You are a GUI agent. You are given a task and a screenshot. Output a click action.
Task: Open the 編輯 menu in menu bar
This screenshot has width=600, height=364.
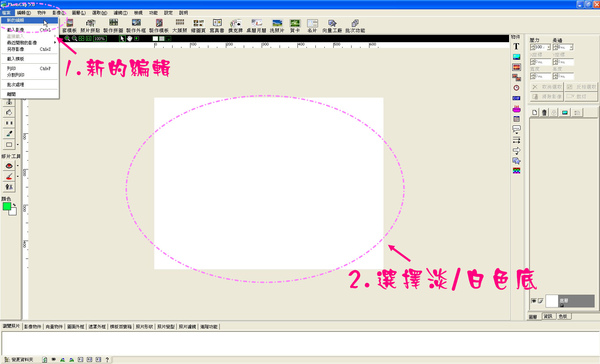23,13
